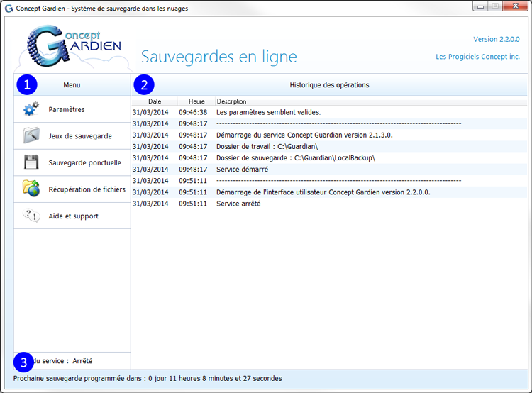Sort history by the Heure column header
532x393 pixels.
tap(196, 101)
